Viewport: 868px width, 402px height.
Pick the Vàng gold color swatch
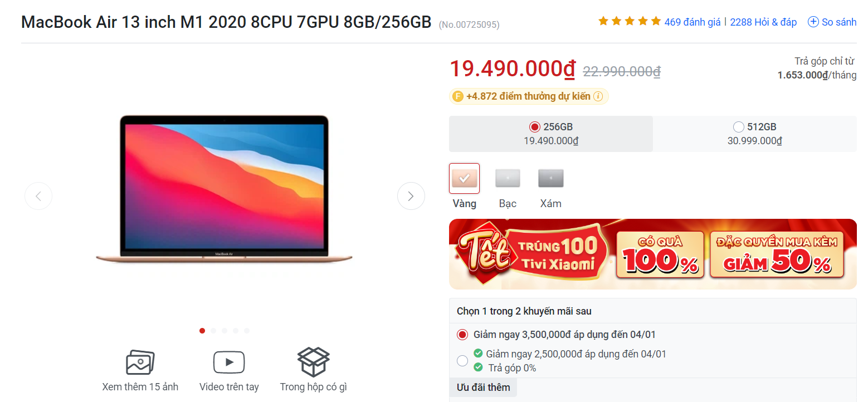tap(465, 179)
